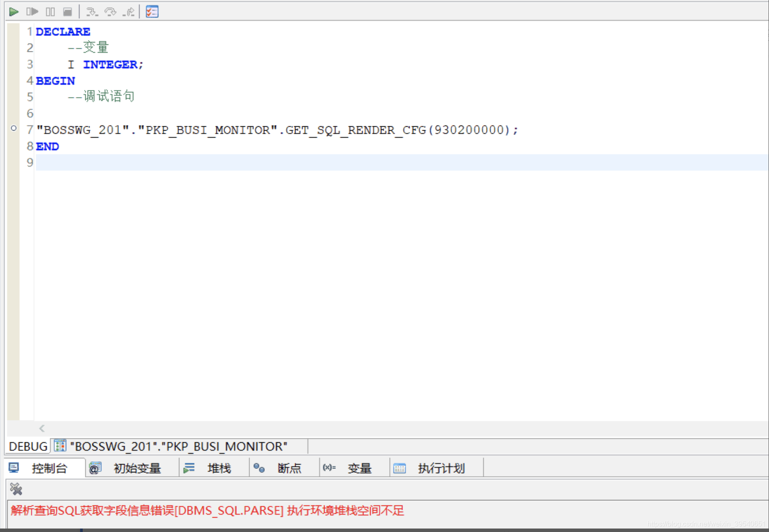Toggle the breakpoint marker on line 7

pos(13,128)
